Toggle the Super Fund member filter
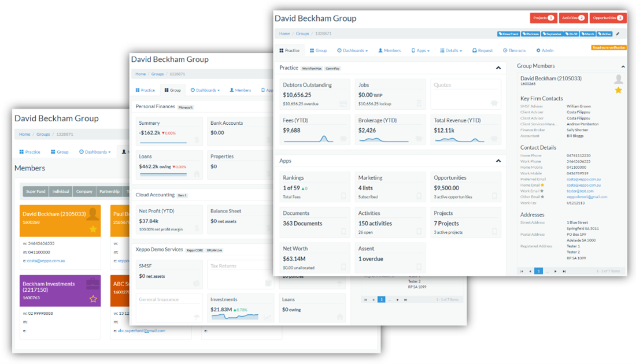Image resolution: width=636 pixels, height=364 pixels. pyautogui.click(x=36, y=191)
